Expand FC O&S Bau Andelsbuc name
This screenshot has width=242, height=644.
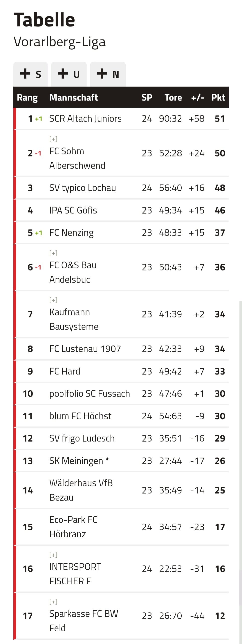53,253
